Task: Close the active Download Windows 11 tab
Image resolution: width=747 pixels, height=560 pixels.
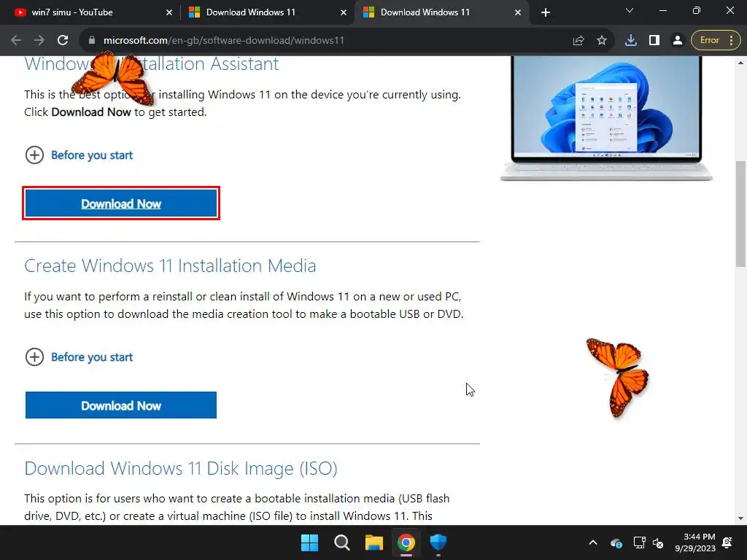Action: coord(518,12)
